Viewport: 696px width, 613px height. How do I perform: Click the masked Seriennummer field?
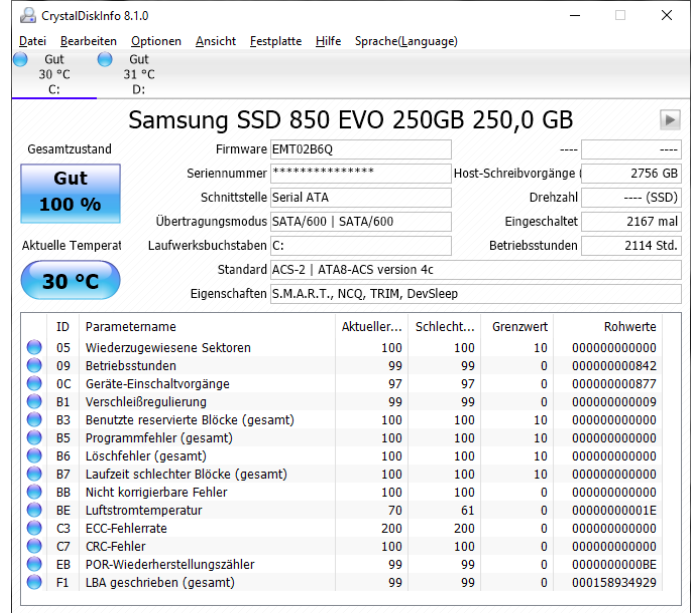tap(360, 173)
